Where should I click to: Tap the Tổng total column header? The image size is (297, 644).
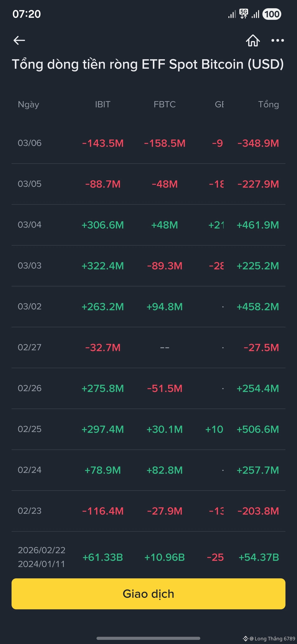point(269,104)
